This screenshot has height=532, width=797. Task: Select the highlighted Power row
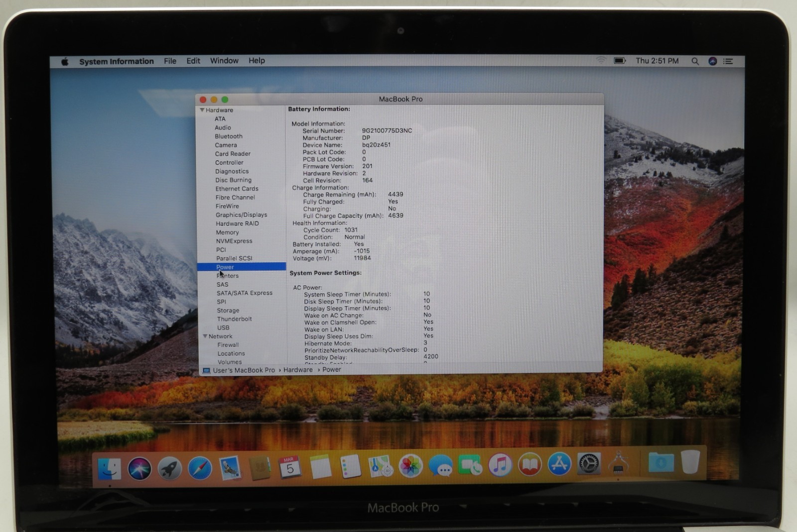242,267
